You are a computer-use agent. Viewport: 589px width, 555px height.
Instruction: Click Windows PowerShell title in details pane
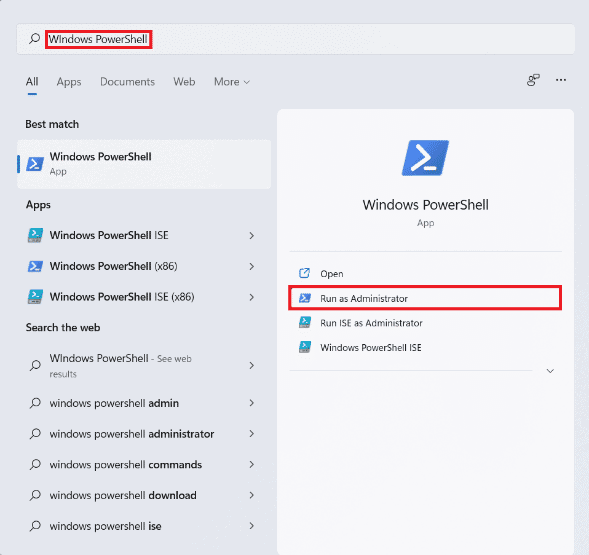(x=425, y=205)
